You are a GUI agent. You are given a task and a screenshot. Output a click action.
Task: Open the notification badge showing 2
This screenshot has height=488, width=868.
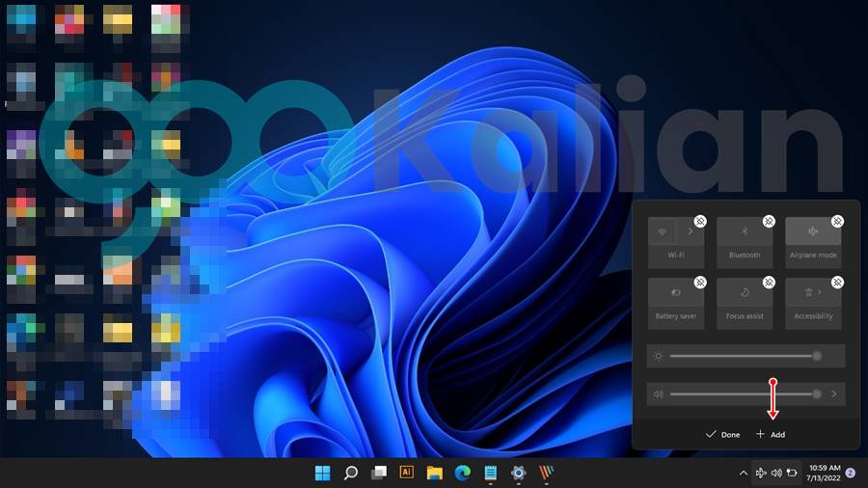tap(851, 474)
